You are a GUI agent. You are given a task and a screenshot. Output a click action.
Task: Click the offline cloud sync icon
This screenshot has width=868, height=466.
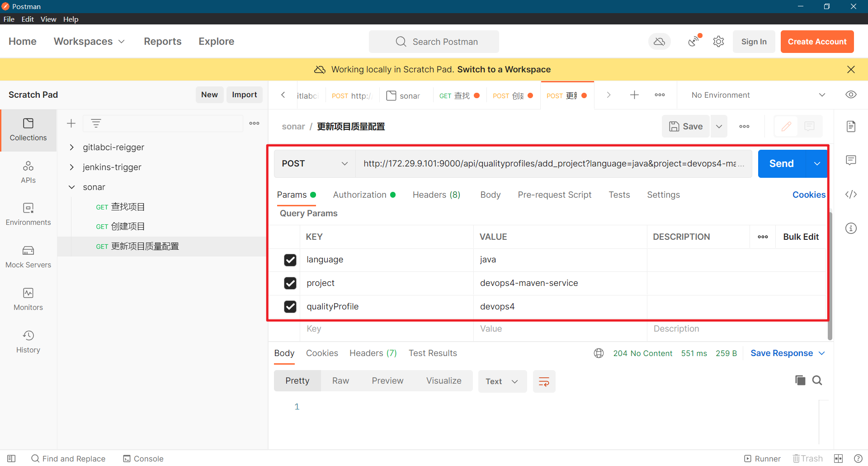click(x=660, y=42)
